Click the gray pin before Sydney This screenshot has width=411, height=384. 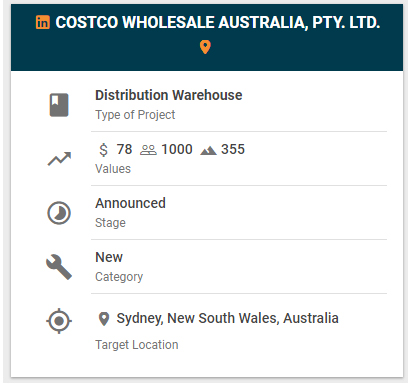[x=104, y=319]
